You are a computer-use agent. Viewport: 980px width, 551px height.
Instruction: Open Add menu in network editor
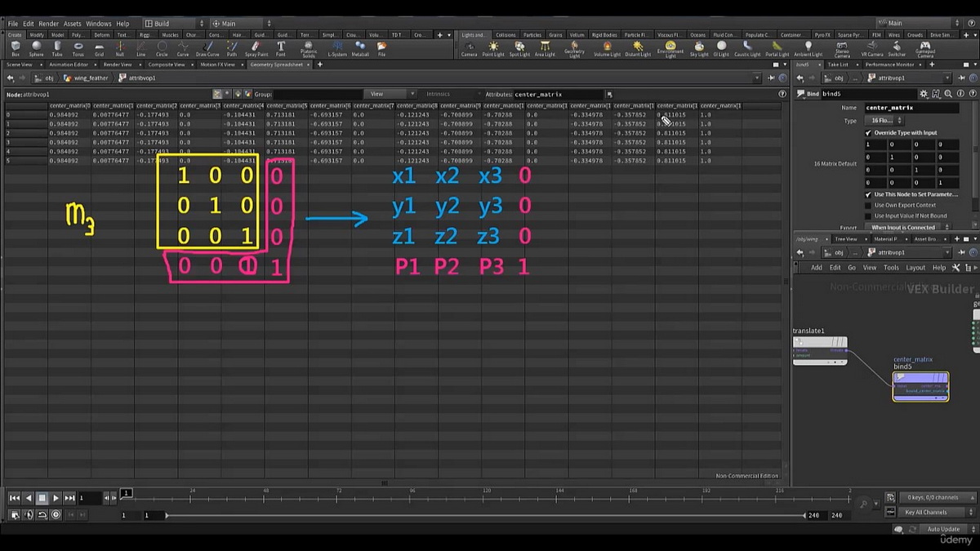(x=816, y=268)
